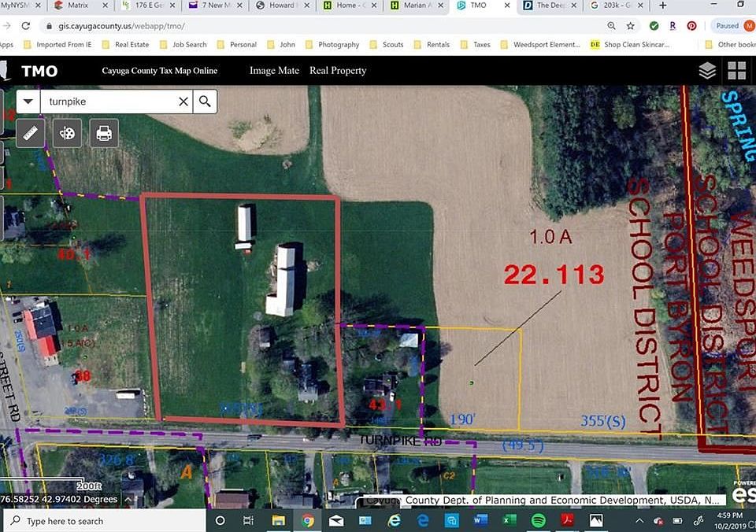Open File Explorer from the taskbar
The height and width of the screenshot is (532, 756).
coord(278,520)
